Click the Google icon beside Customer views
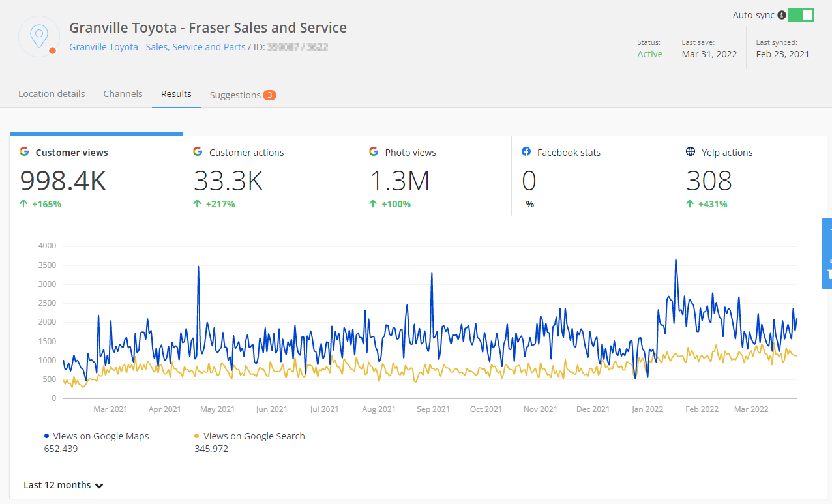Viewport: 832px width, 504px height. point(24,152)
